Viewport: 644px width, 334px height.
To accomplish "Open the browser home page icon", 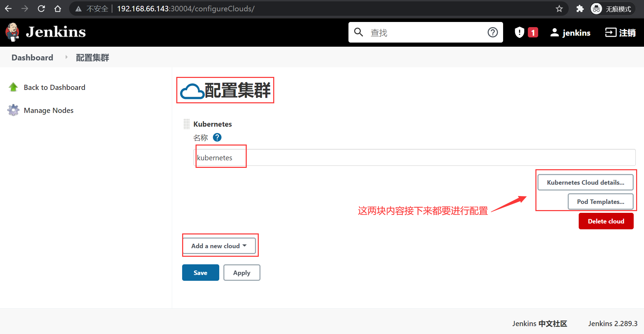I will click(x=58, y=9).
